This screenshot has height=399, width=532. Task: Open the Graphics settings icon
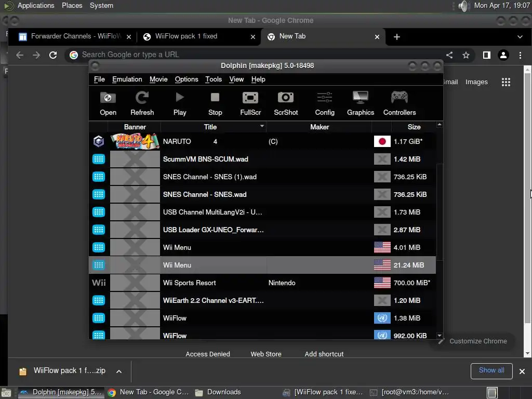361,103
